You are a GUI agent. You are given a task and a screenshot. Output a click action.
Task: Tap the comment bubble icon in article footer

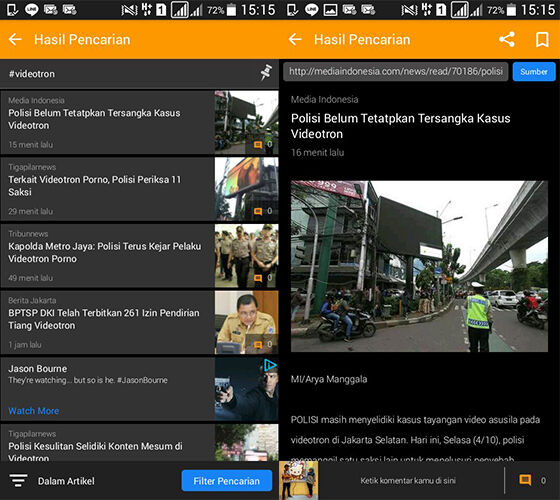[525, 480]
